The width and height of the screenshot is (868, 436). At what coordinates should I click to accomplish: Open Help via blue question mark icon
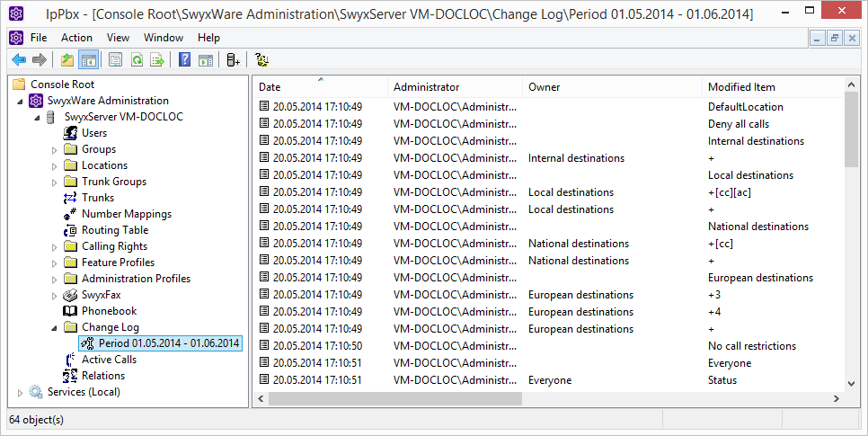pyautogui.click(x=184, y=60)
